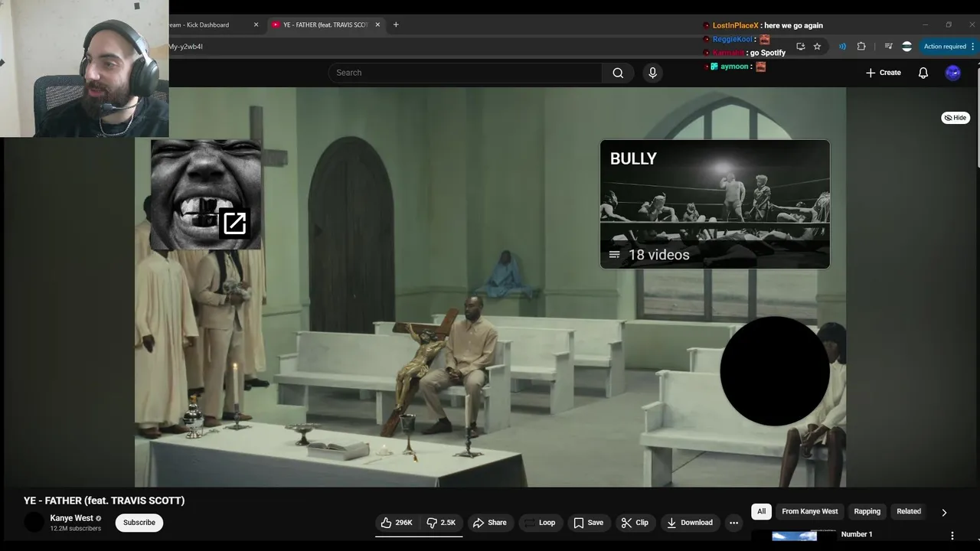Focus the YouTube search field
Viewport: 980px width, 551px height.
465,73
